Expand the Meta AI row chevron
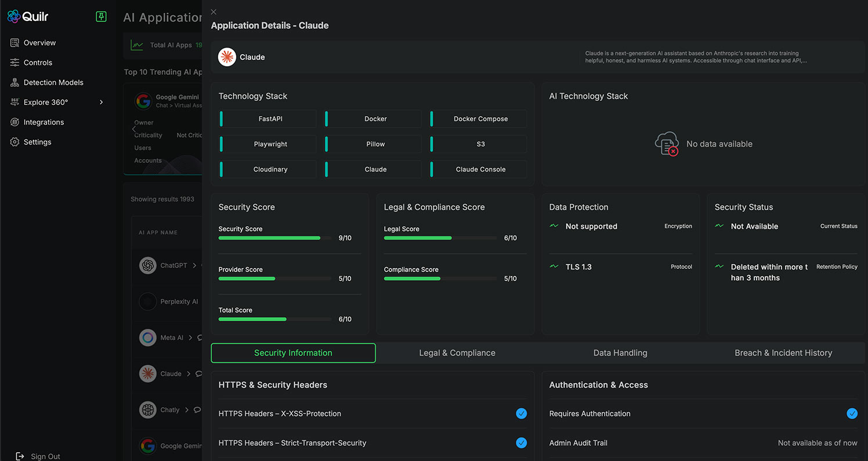This screenshot has width=868, height=461. point(190,337)
